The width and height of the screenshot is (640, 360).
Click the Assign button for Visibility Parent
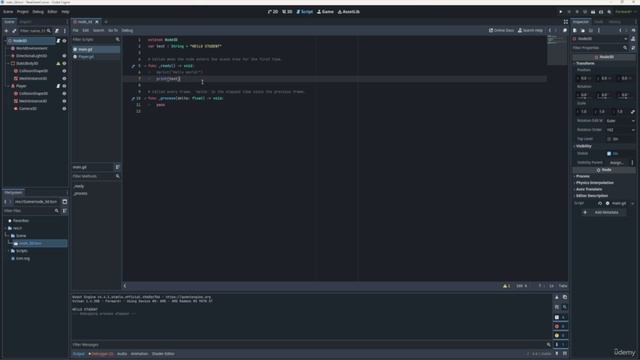click(617, 162)
